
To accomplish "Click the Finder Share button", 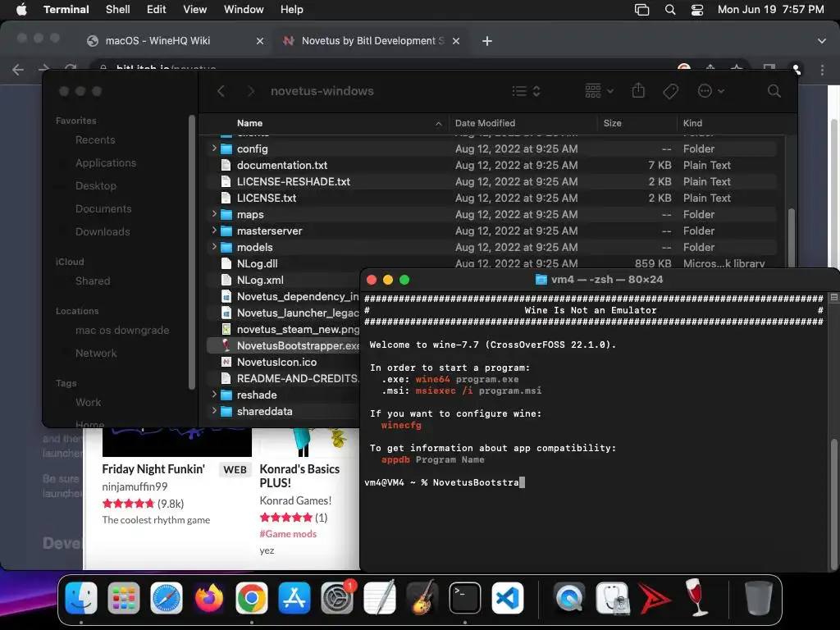I will pos(638,90).
